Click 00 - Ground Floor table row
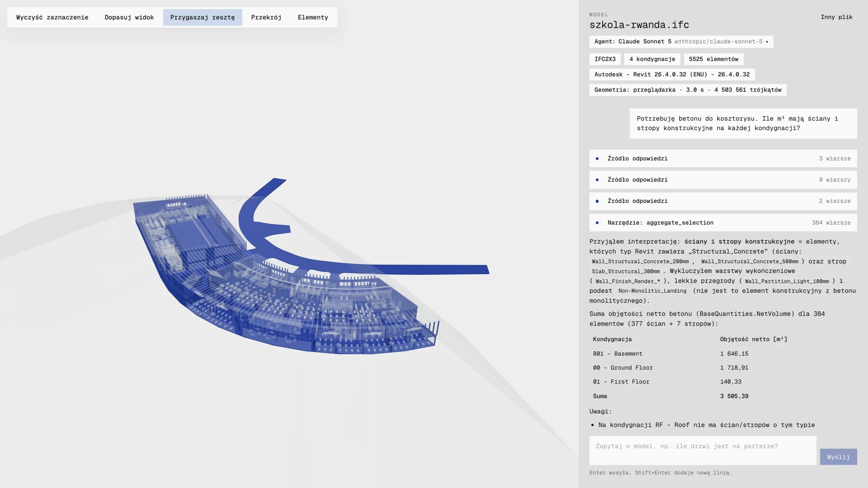Screen dimensions: 868x488 click(723, 368)
